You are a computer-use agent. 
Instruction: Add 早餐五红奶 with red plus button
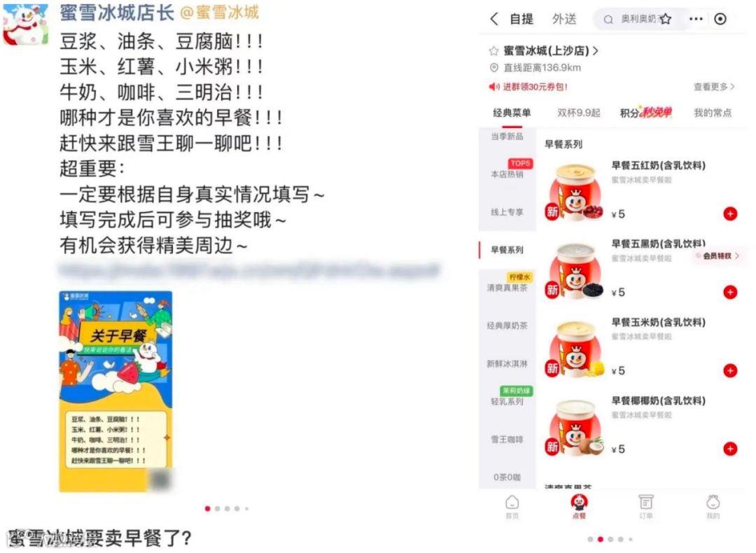(x=730, y=213)
